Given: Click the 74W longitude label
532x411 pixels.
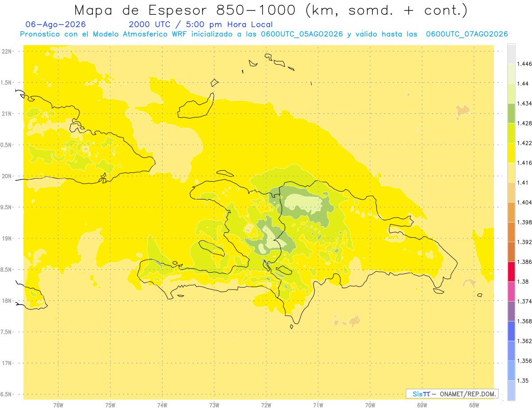Looking at the screenshot, I should click(x=162, y=405).
